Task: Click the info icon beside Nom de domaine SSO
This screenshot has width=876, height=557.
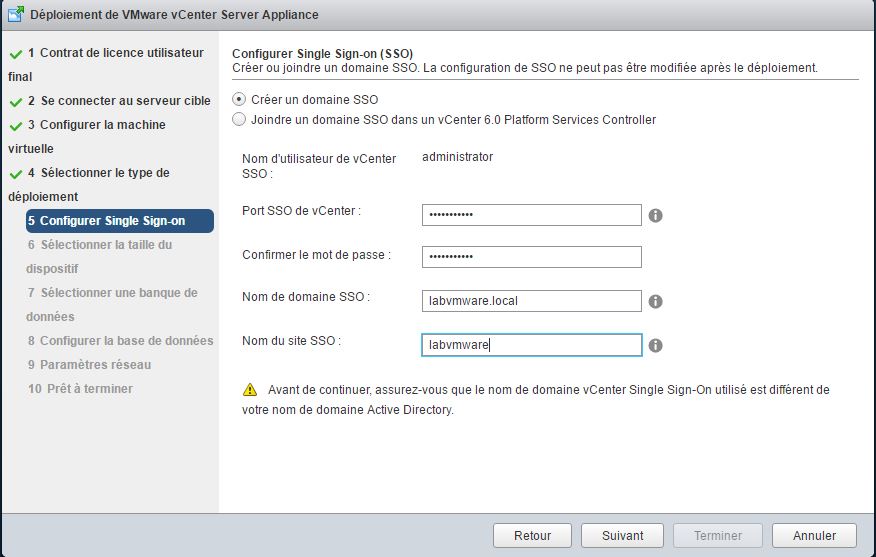Action: 655,301
